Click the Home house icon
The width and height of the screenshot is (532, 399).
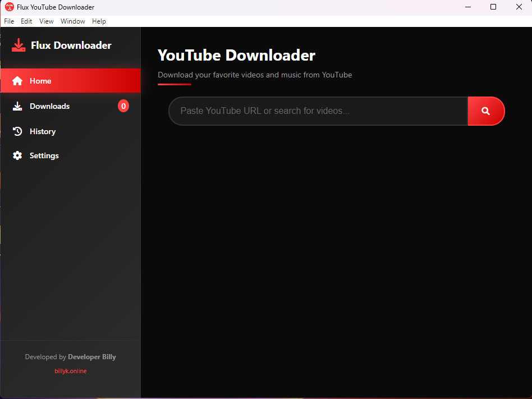[17, 81]
